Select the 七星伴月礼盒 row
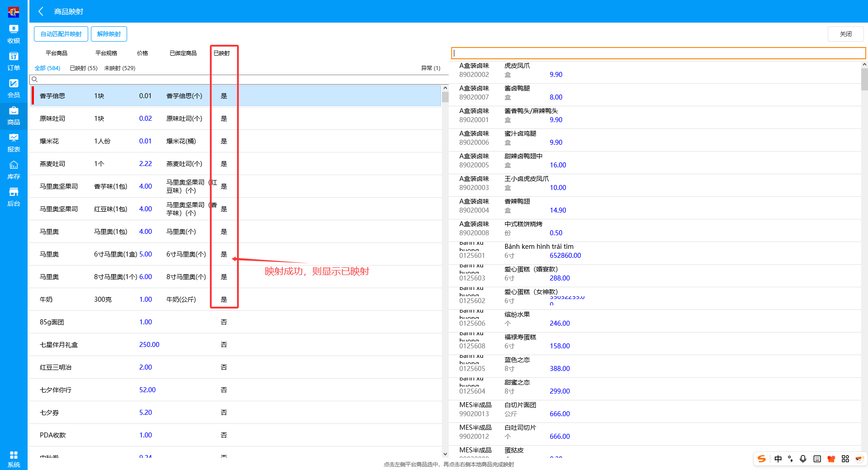Viewport: 868px width, 470px height. [x=235, y=345]
